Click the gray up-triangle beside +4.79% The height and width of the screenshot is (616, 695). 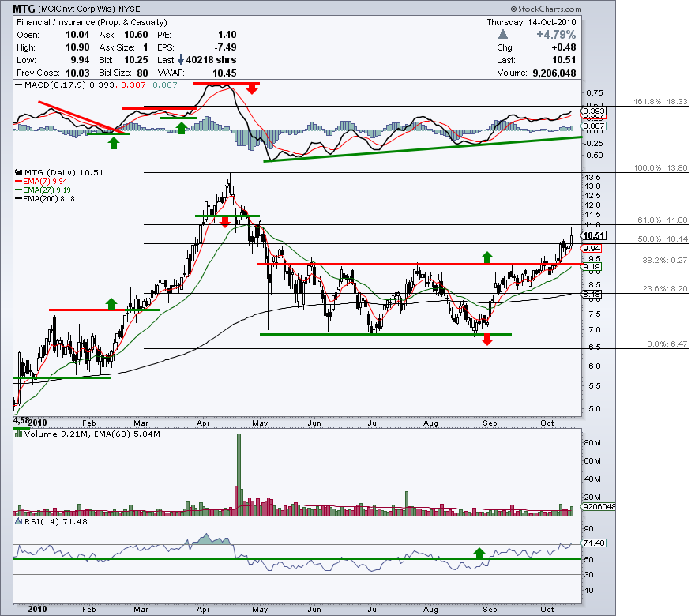click(503, 35)
